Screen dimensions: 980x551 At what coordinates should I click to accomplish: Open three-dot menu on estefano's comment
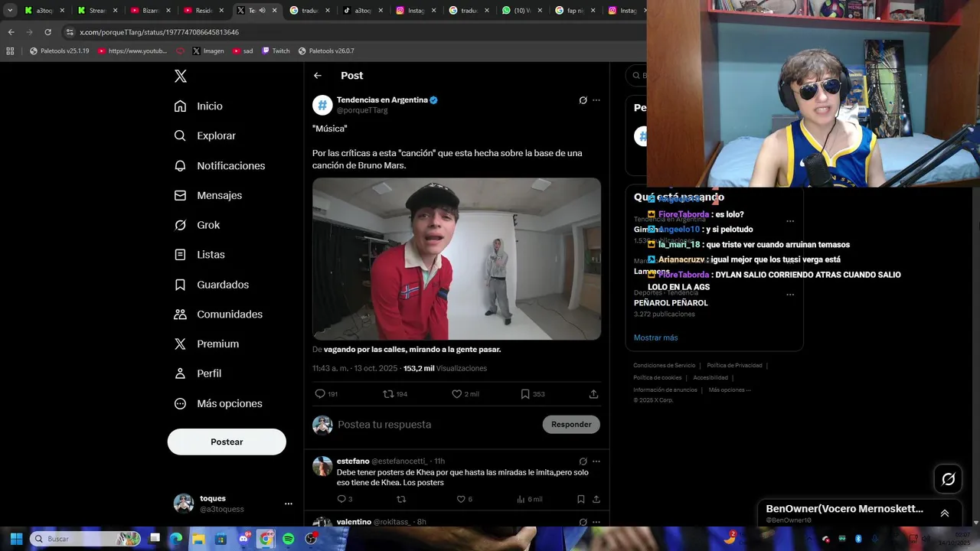tap(596, 461)
